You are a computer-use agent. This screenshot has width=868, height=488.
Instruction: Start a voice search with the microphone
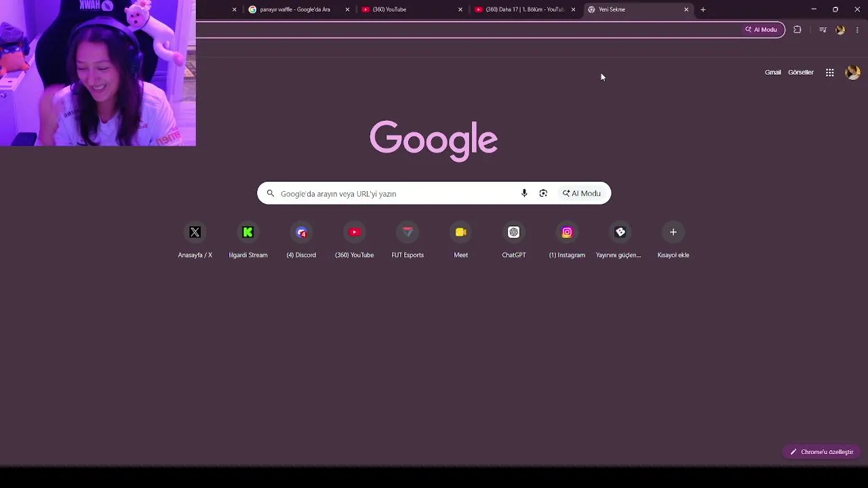[x=524, y=193]
